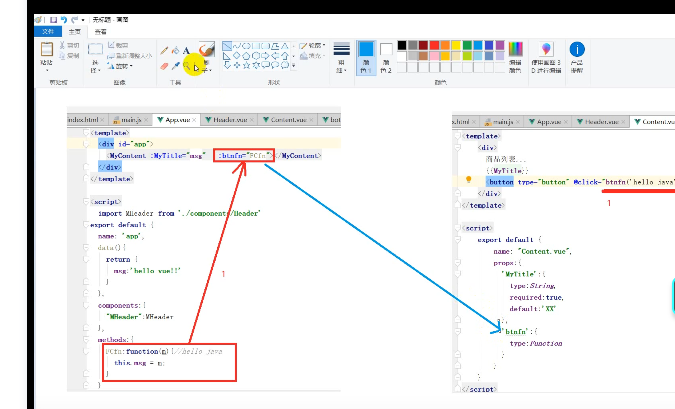
Task: Select the Pentagon shape
Action: point(246,56)
